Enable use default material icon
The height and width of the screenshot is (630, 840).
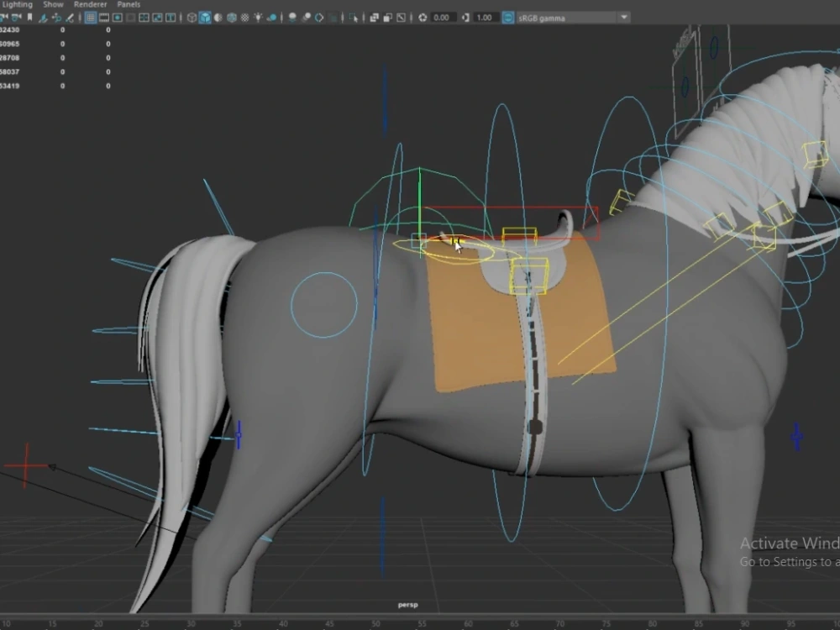pyautogui.click(x=218, y=18)
